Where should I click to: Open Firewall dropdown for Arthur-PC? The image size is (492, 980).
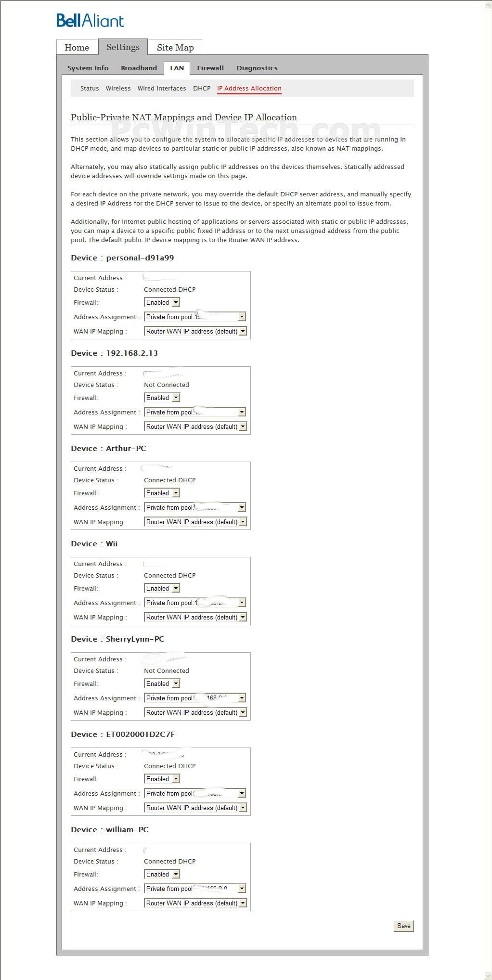162,493
